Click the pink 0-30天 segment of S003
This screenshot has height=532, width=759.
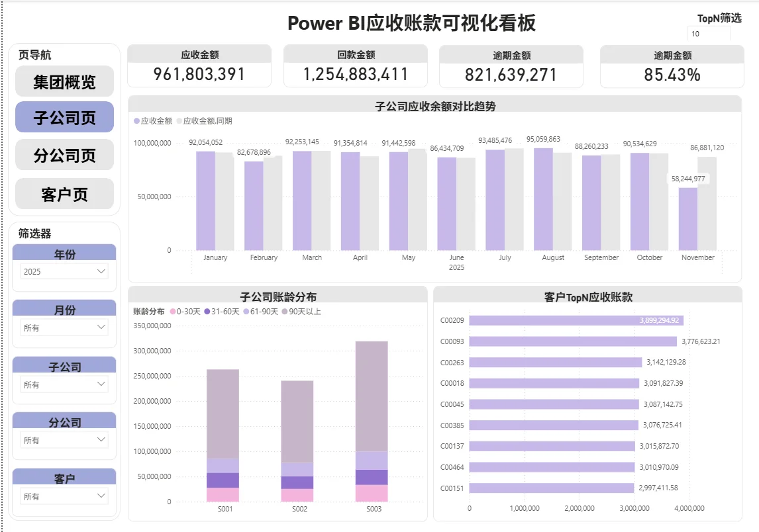(372, 494)
